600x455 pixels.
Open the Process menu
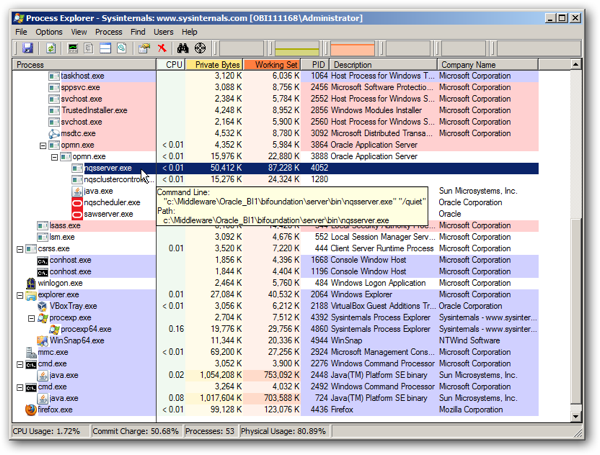click(x=109, y=32)
